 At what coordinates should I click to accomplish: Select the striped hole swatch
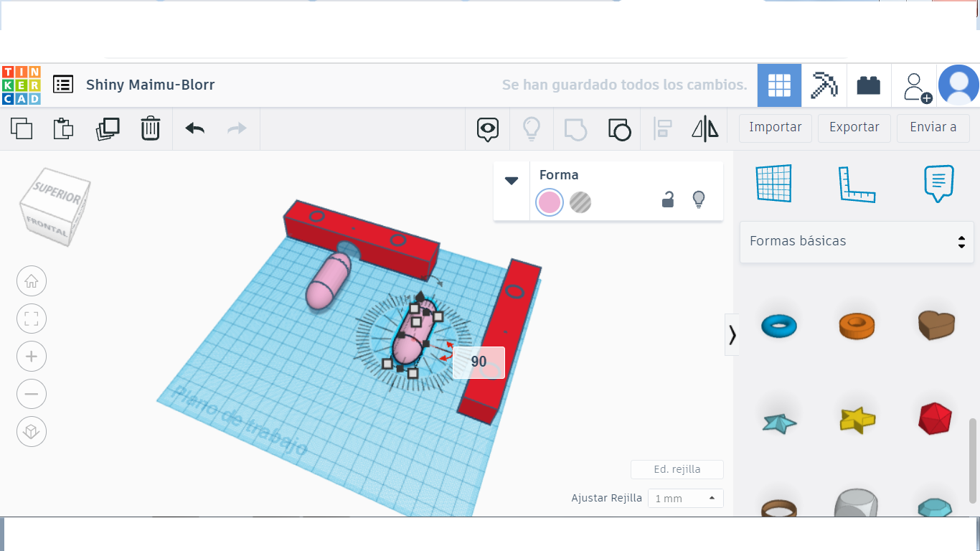[x=580, y=203]
